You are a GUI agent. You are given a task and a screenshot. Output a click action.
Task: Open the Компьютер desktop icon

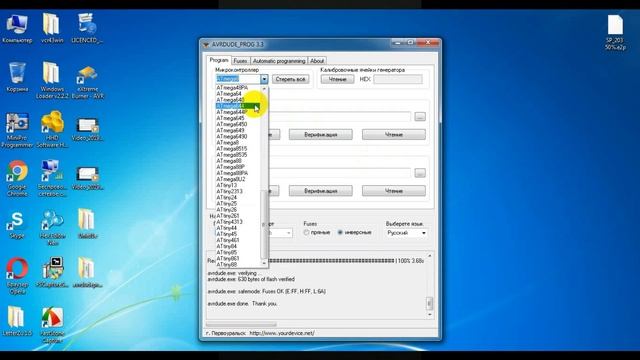[x=17, y=29]
